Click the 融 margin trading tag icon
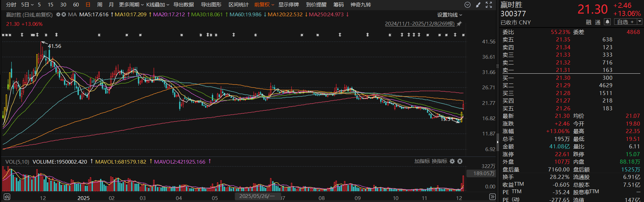The height and width of the screenshot is (202, 644). pyautogui.click(x=589, y=22)
